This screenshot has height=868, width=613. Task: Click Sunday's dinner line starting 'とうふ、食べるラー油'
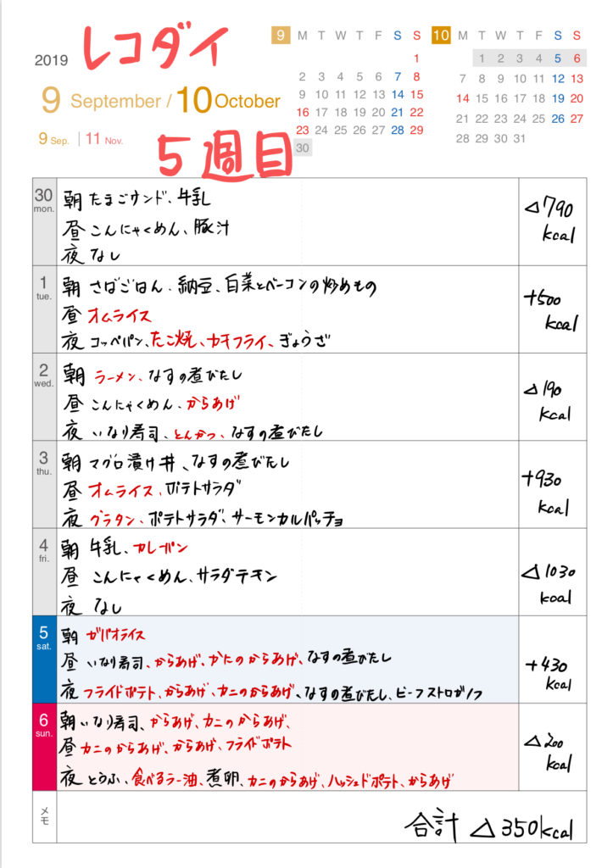pyautogui.click(x=270, y=780)
